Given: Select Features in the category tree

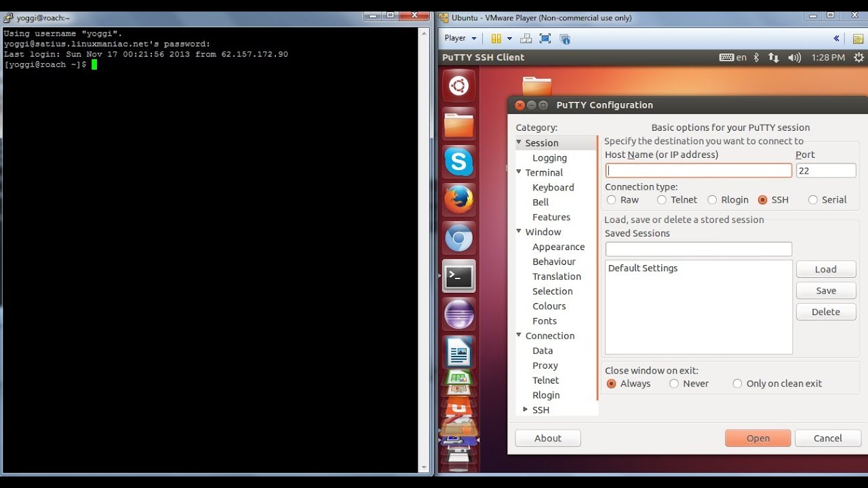Looking at the screenshot, I should pos(551,218).
